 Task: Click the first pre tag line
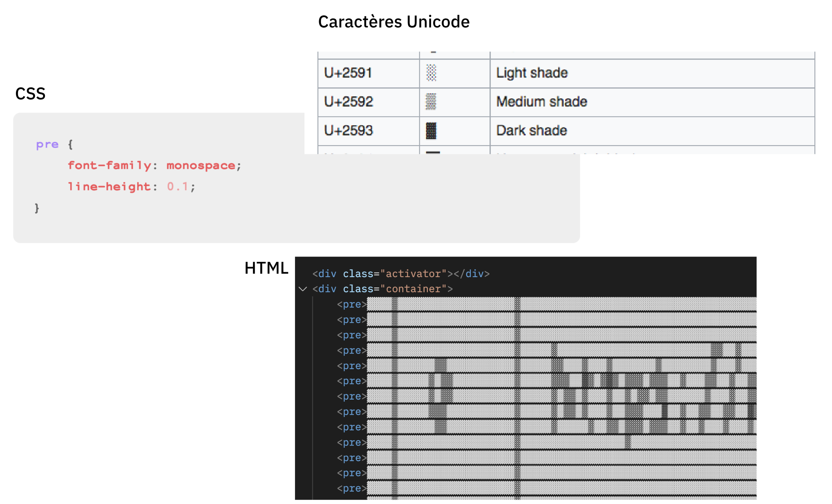[x=352, y=304]
